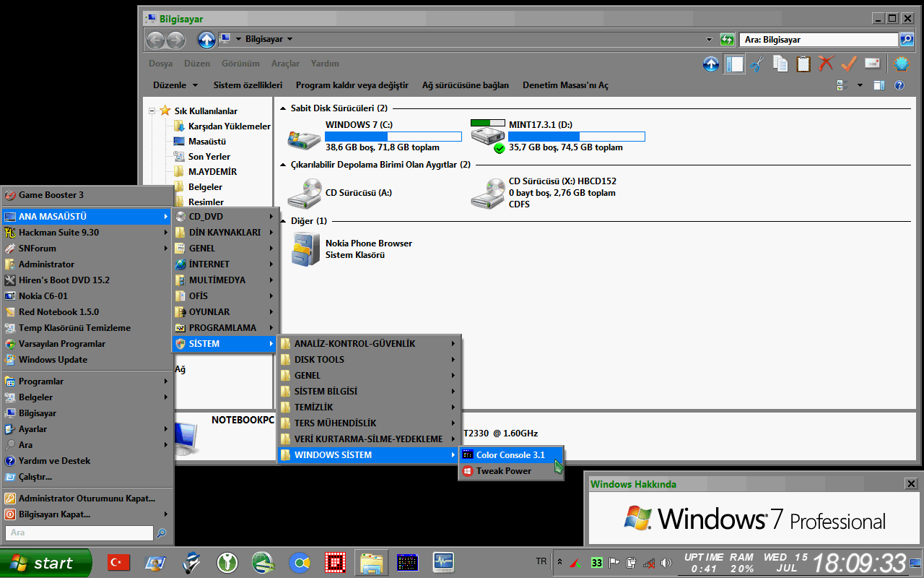Click Sistem özellikleri button

(248, 85)
